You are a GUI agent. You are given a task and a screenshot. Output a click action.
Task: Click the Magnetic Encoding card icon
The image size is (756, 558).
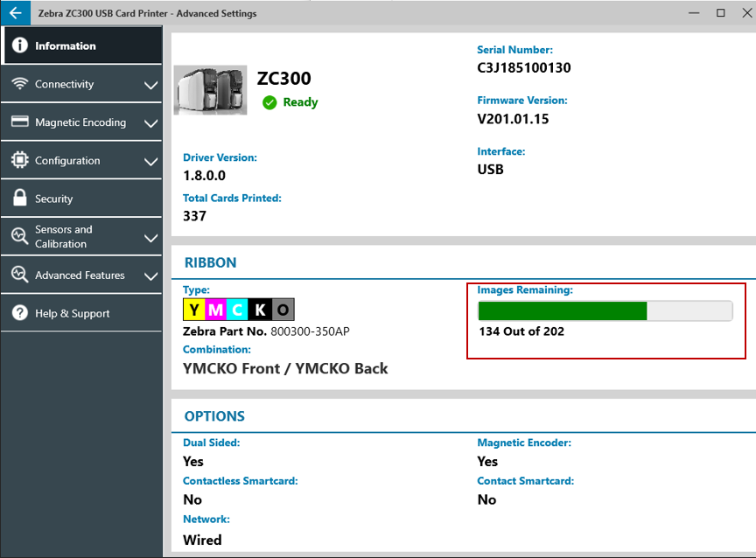pyautogui.click(x=20, y=122)
